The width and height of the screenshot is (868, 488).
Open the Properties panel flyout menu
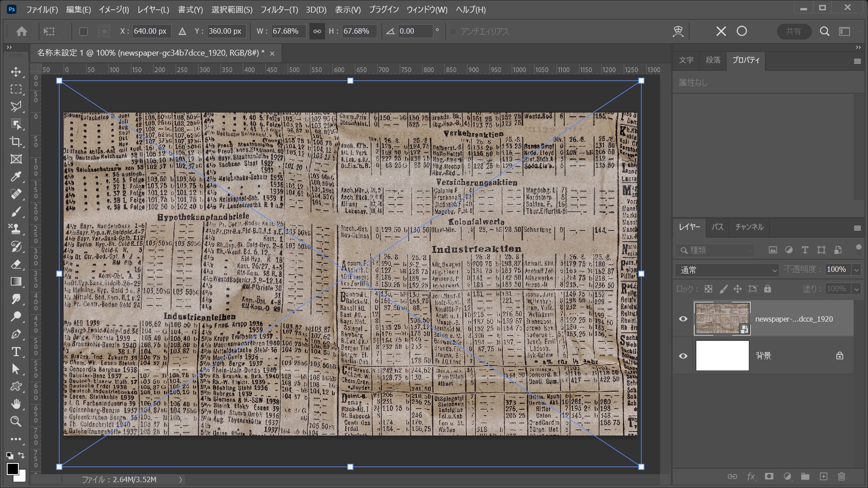pos(857,61)
